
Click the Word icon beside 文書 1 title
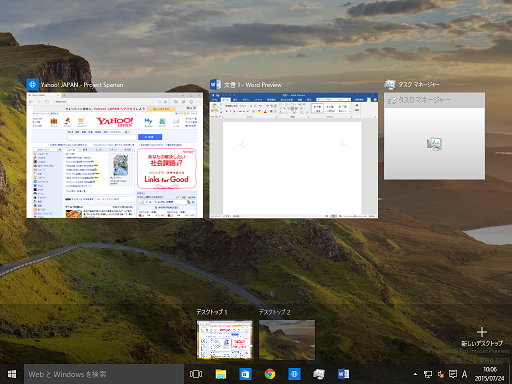tap(215, 85)
